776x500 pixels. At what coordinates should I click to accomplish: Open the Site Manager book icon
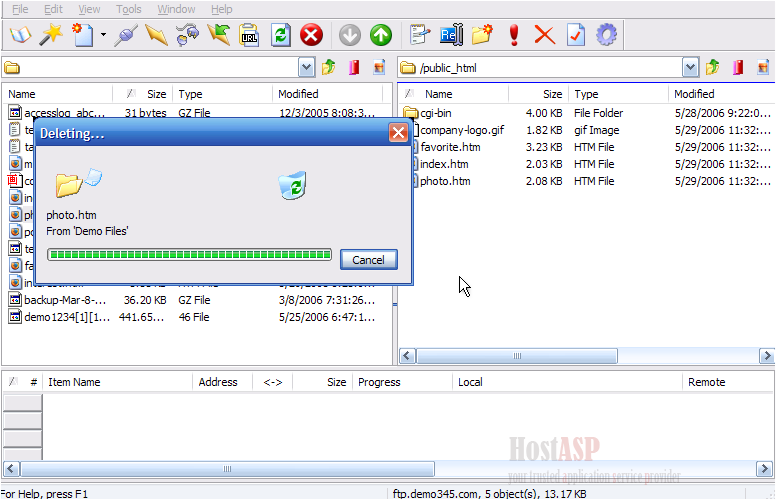[21, 35]
